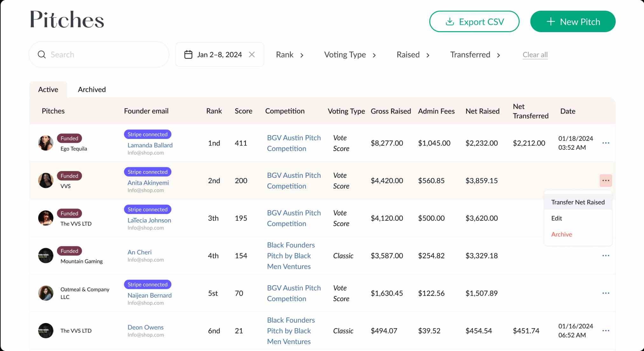Click Stripe connected badge above Naijean Bernard
Image resolution: width=644 pixels, height=351 pixels.
[148, 284]
